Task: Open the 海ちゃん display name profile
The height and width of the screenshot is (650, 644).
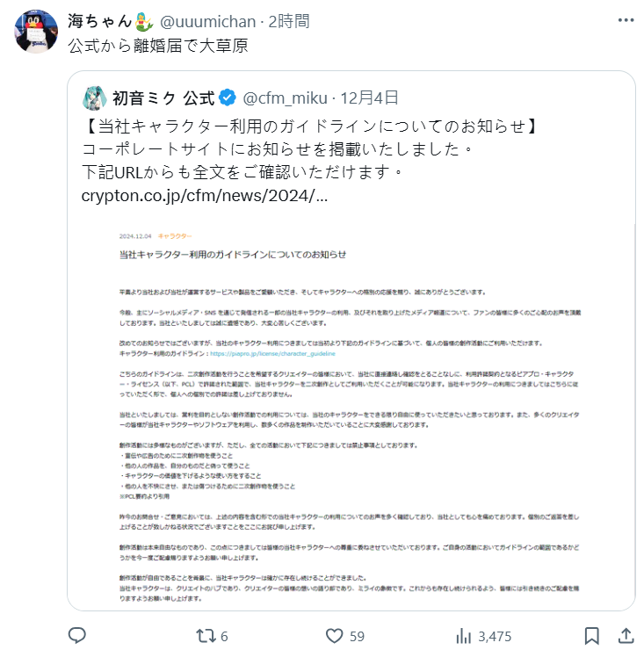Action: coord(111,21)
